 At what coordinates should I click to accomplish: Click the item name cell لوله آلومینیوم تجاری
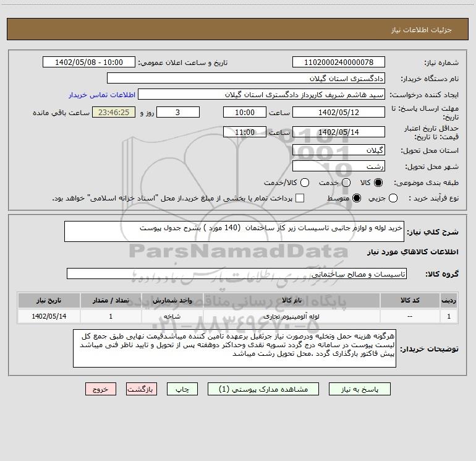pos(292,316)
